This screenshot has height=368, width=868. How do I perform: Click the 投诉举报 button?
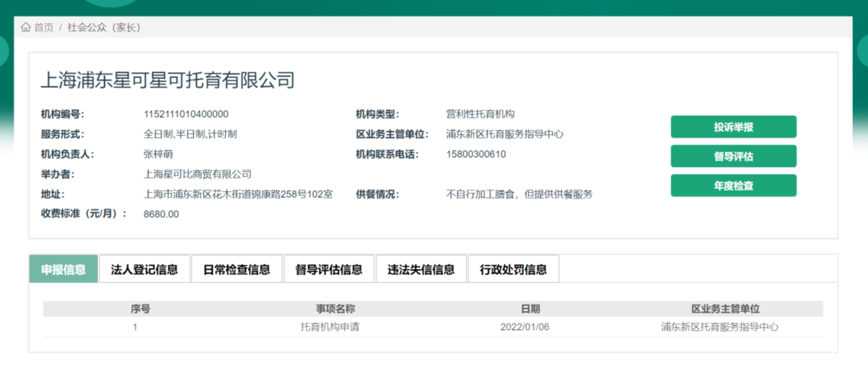tap(733, 126)
